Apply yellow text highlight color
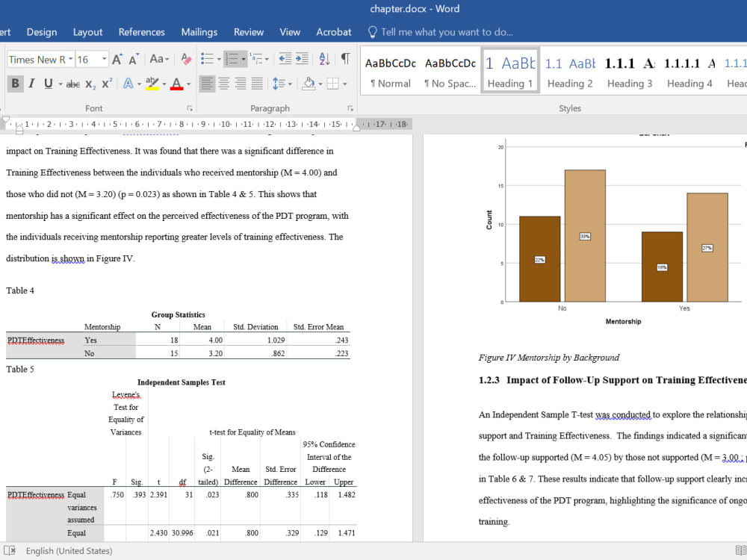 152,84
